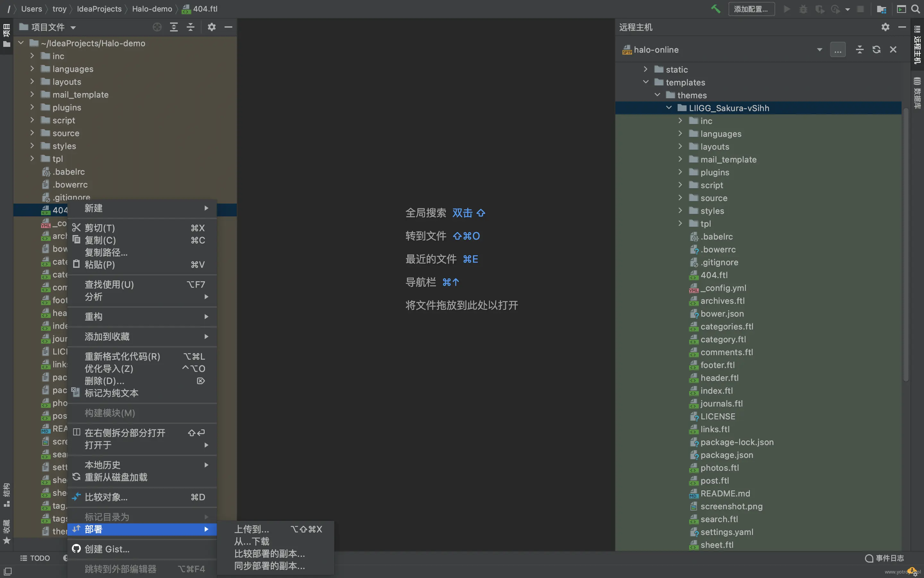Choose Create Gist in context menu
This screenshot has width=924, height=578.
[142, 549]
